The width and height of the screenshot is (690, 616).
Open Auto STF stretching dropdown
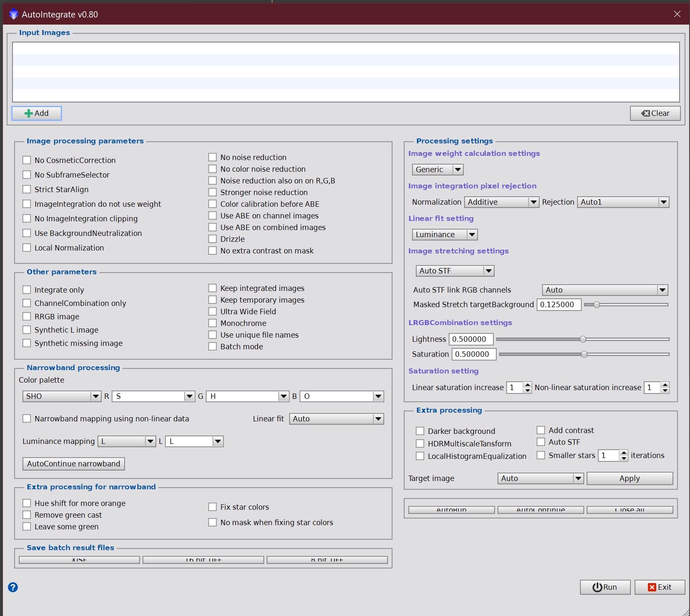pos(455,271)
